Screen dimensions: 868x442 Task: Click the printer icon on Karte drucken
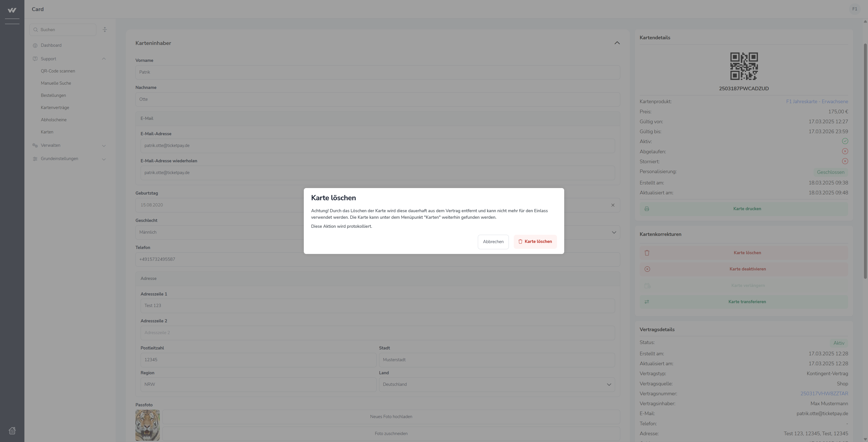point(647,209)
